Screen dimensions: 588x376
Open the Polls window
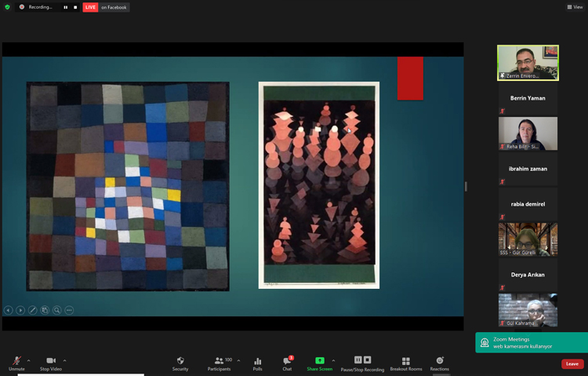pos(257,363)
